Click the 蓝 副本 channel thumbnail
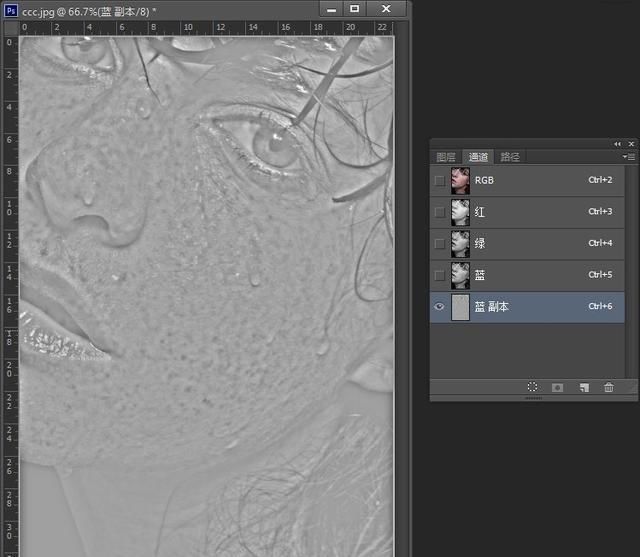The height and width of the screenshot is (557, 640). (x=461, y=307)
